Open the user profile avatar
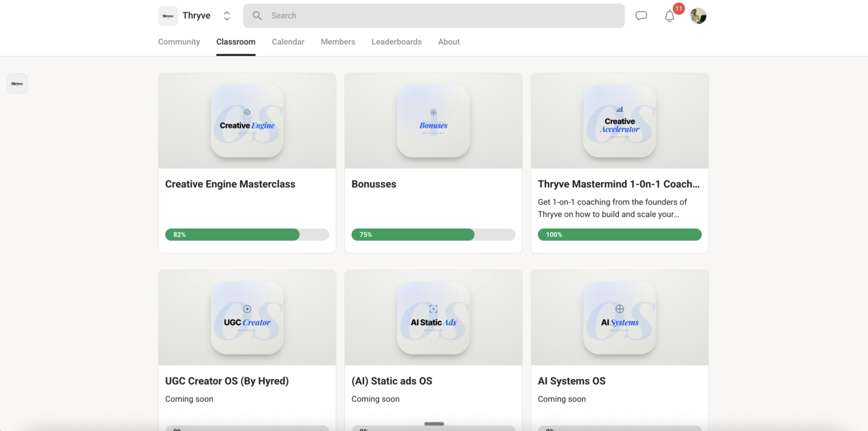 (x=698, y=16)
